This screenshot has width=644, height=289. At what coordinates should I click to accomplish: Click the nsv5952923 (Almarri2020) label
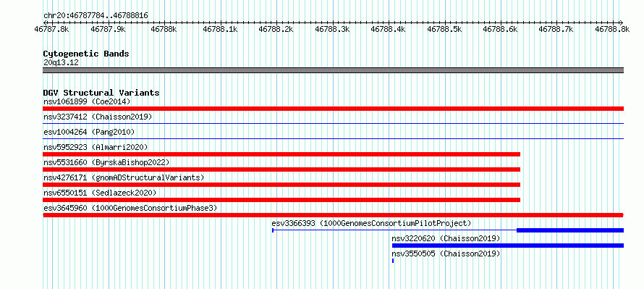click(x=96, y=147)
